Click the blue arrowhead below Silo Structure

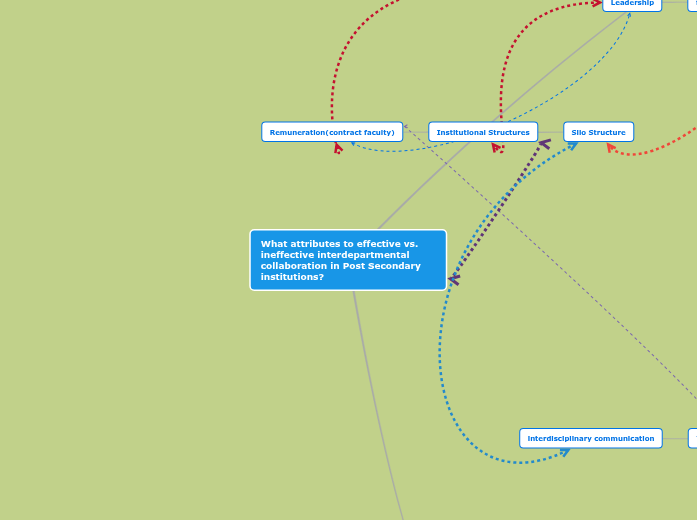tap(572, 145)
